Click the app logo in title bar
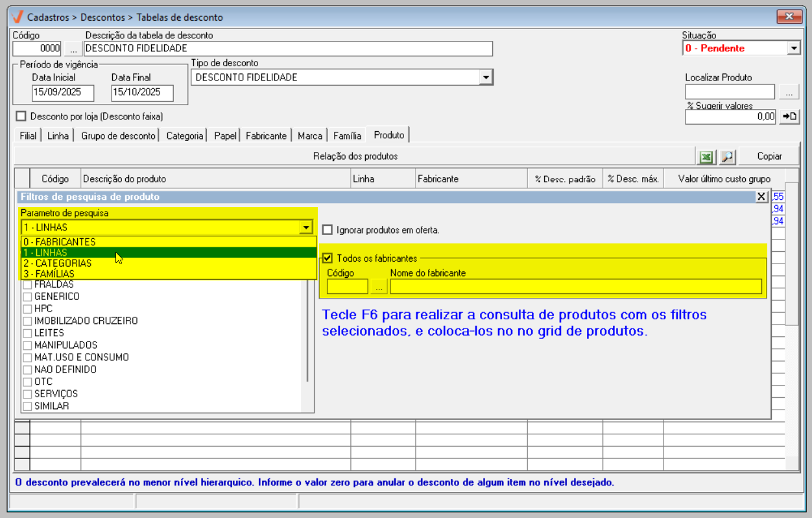The width and height of the screenshot is (812, 518). [x=18, y=17]
